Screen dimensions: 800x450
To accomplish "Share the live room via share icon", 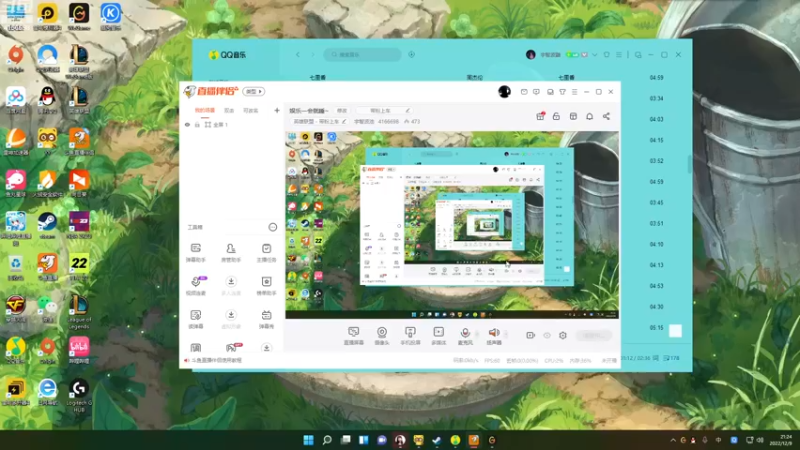I will (x=606, y=116).
